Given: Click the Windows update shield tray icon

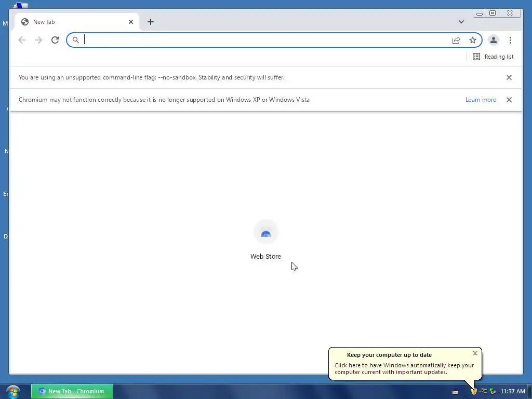Looking at the screenshot, I should click(x=474, y=391).
